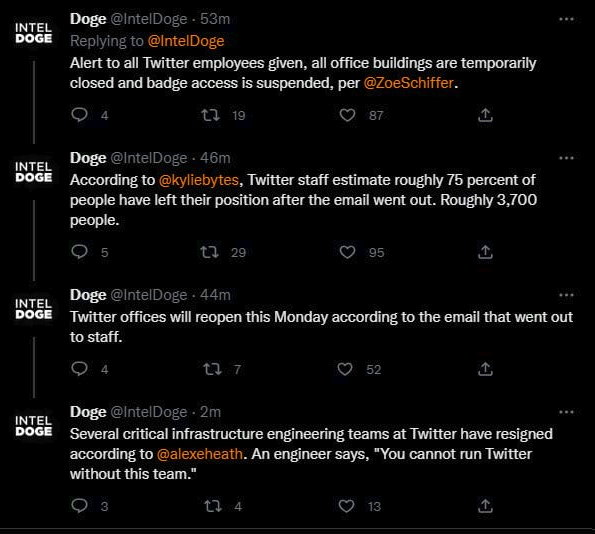595x534 pixels.
Task: Like the offices reopen Monday tweet
Action: (x=345, y=369)
